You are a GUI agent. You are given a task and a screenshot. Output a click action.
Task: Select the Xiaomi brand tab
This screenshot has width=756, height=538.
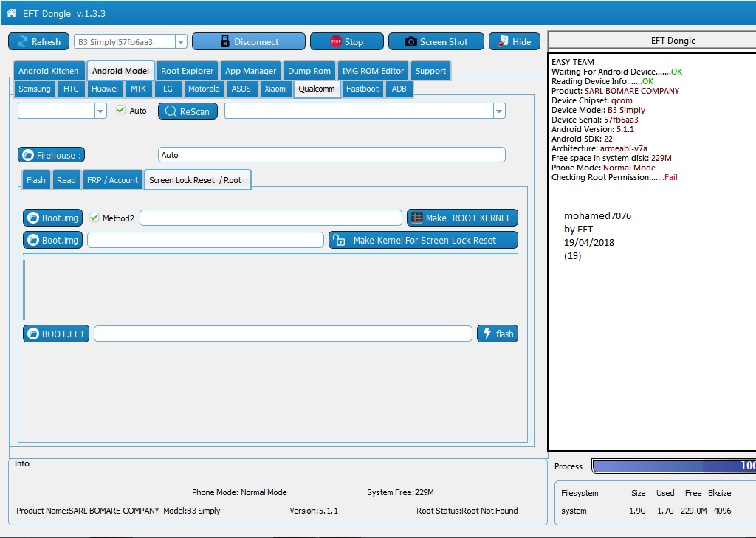coord(275,89)
